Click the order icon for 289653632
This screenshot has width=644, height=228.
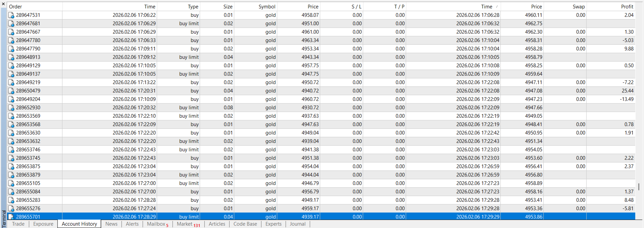[x=11, y=141]
